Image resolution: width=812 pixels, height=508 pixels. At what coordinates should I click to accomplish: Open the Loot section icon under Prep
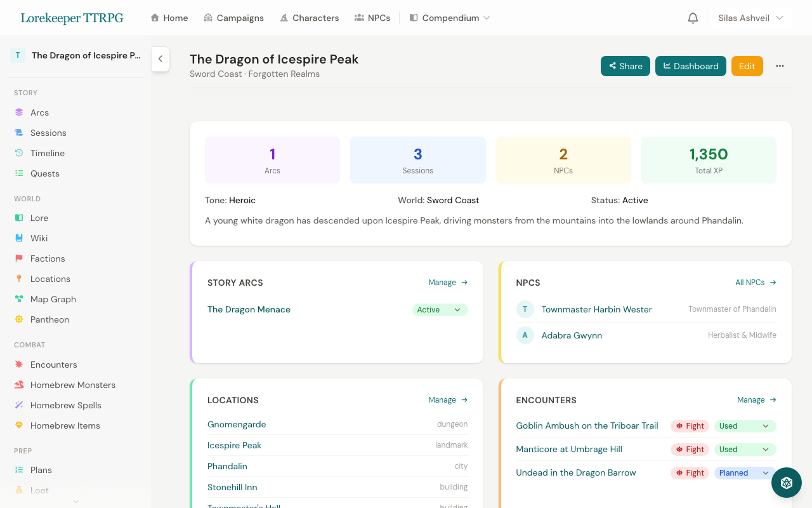[x=19, y=490]
